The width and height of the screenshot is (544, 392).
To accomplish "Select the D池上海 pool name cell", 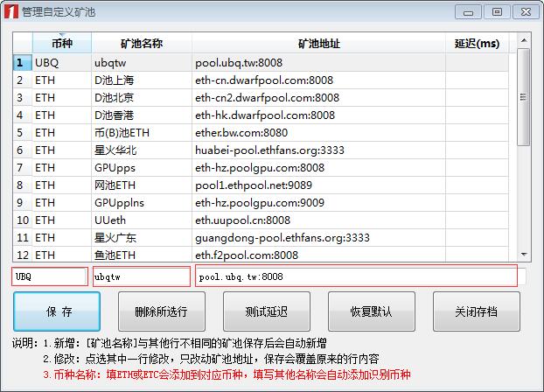I will click(x=142, y=80).
